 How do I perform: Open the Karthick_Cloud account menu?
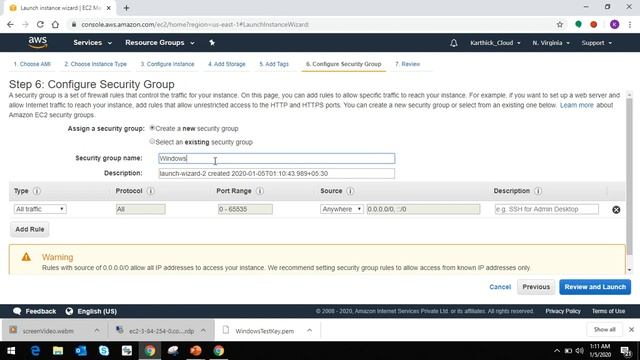[495, 43]
